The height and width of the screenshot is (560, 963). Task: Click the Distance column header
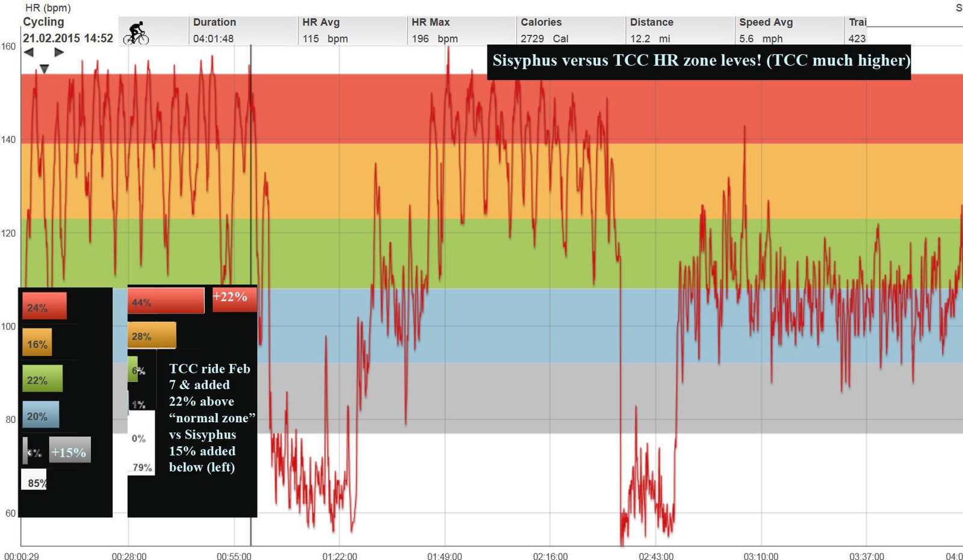pyautogui.click(x=651, y=22)
